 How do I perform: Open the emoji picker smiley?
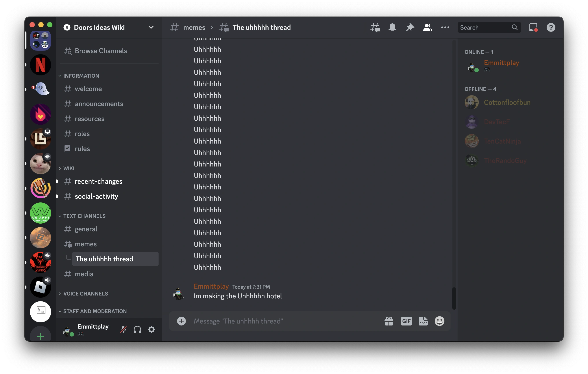(439, 321)
